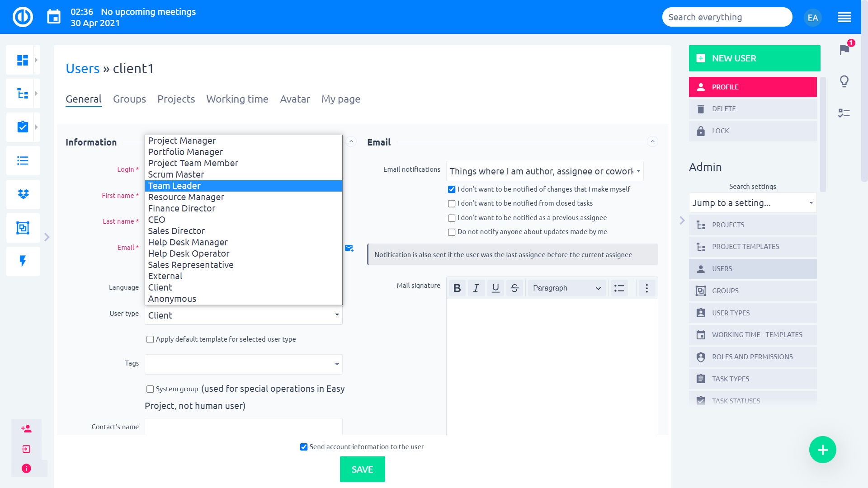The height and width of the screenshot is (488, 868).
Task: Check 'Apply default template for selected user type'
Action: tap(150, 339)
